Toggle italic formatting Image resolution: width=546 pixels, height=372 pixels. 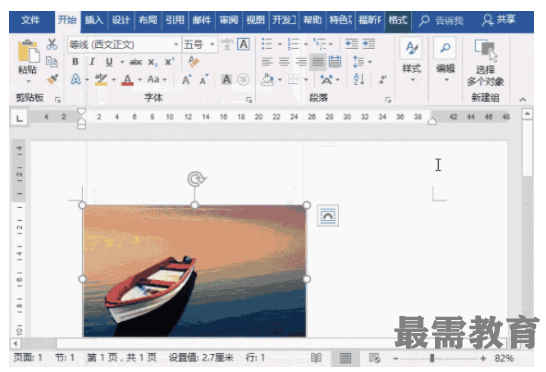point(92,62)
